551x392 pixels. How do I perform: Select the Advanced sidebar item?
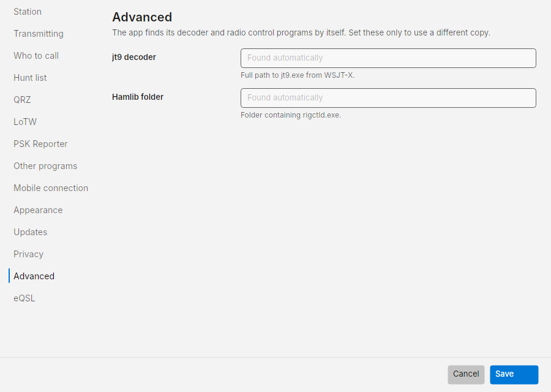(x=34, y=276)
